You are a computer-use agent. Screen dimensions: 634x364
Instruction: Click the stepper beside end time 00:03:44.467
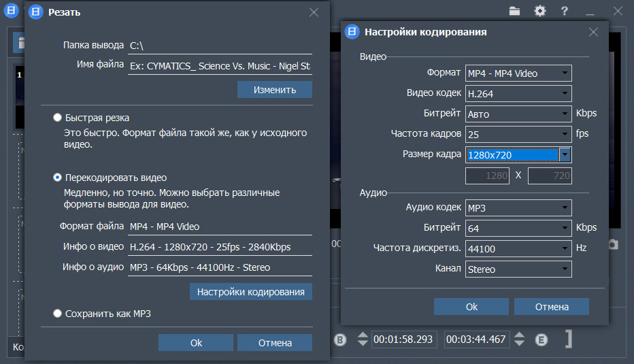(520, 340)
